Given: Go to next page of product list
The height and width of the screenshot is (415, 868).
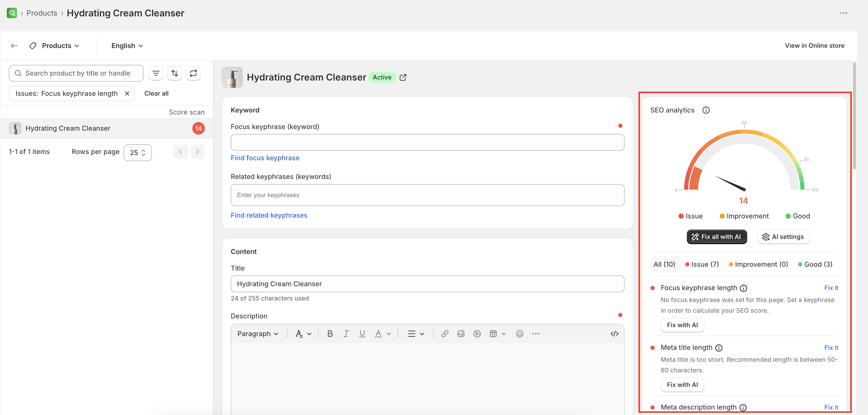Looking at the screenshot, I should click(x=198, y=152).
